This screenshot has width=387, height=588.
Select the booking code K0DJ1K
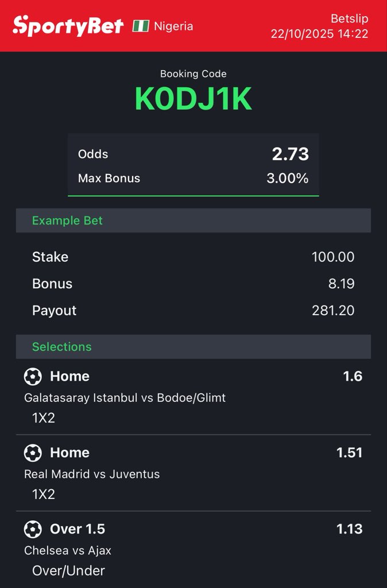click(x=193, y=99)
